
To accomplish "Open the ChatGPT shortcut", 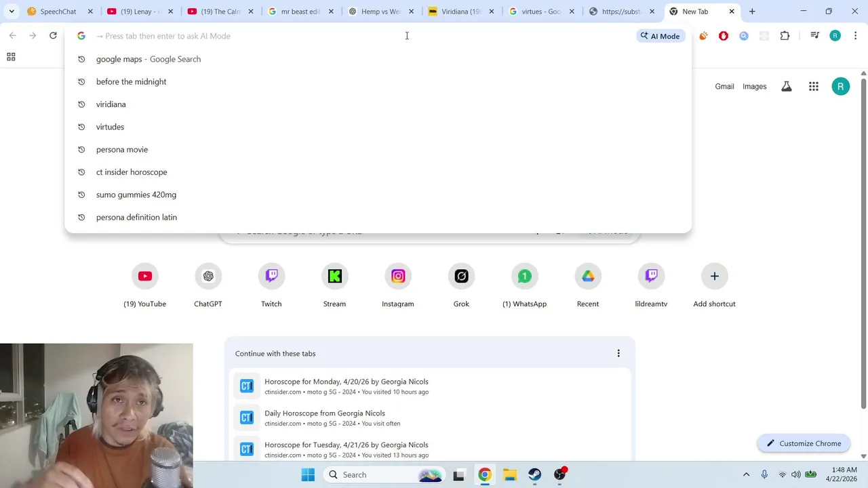I will [208, 285].
